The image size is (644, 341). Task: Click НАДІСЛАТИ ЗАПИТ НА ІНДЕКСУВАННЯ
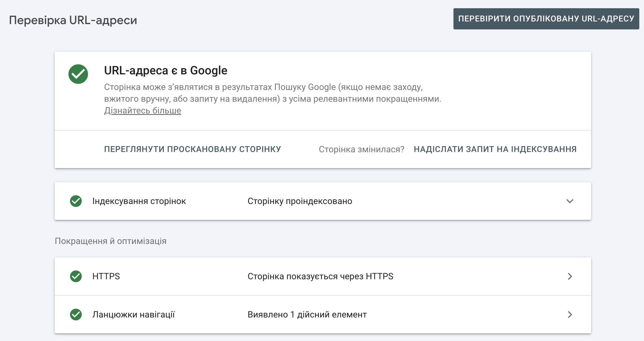pos(495,149)
